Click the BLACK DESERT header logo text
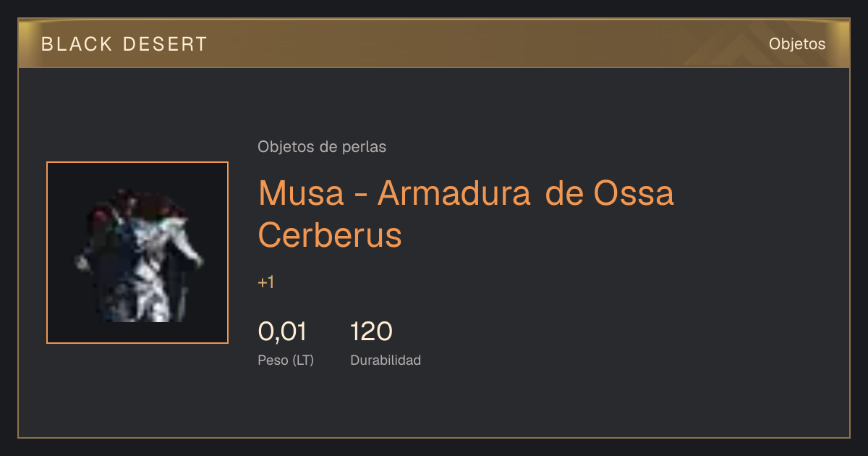The width and height of the screenshot is (868, 456). coord(124,44)
